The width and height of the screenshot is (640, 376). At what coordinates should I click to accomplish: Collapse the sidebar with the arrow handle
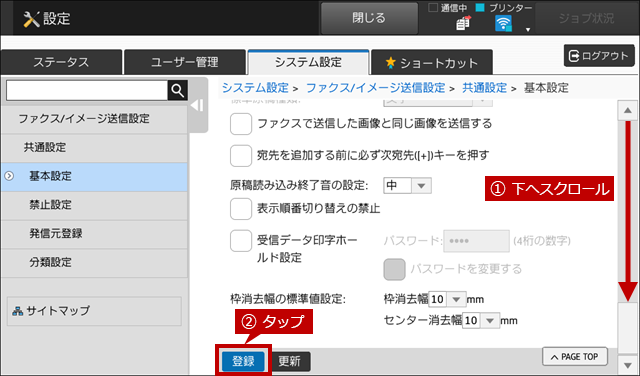point(198,105)
